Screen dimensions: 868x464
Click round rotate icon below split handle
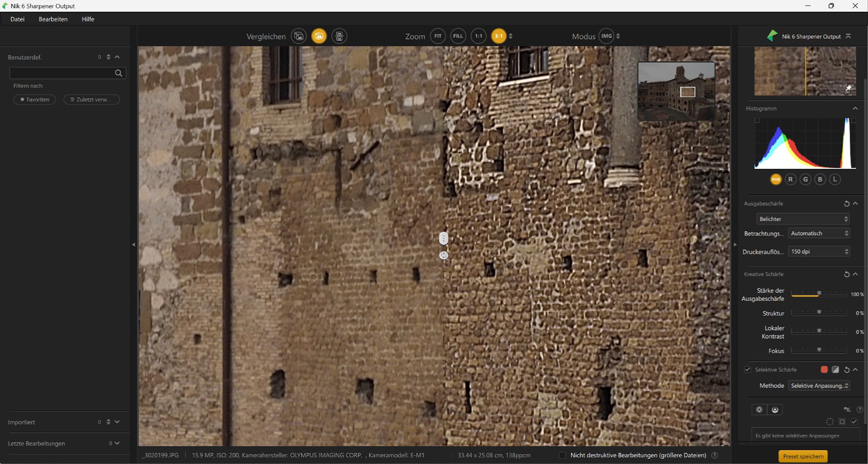443,256
